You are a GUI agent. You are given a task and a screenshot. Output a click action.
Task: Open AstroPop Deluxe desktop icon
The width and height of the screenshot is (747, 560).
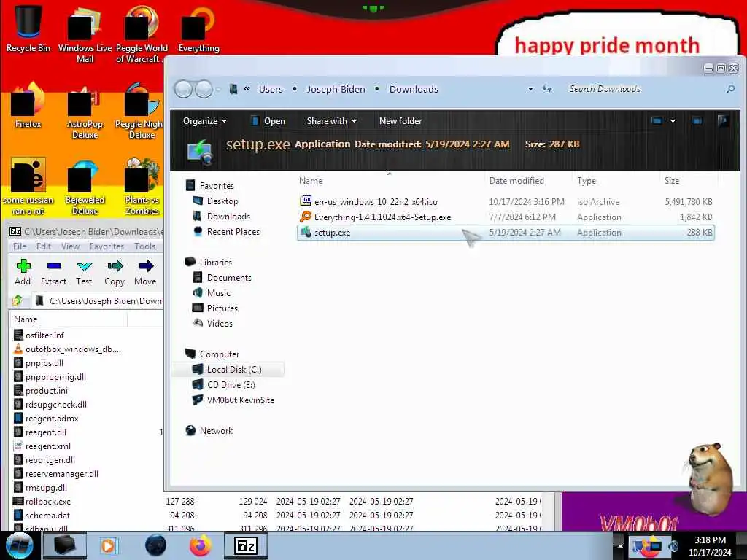click(x=85, y=112)
